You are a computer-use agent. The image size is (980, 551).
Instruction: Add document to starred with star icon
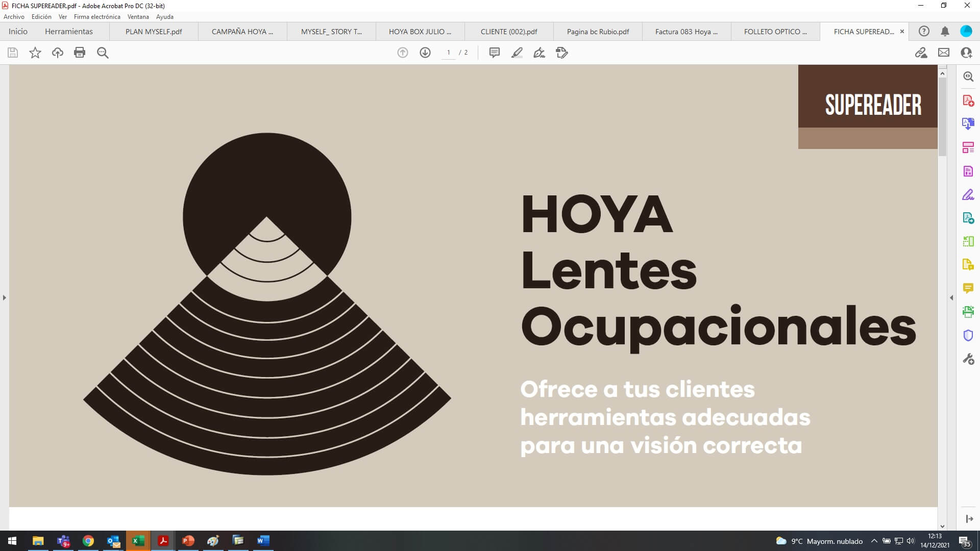(35, 53)
